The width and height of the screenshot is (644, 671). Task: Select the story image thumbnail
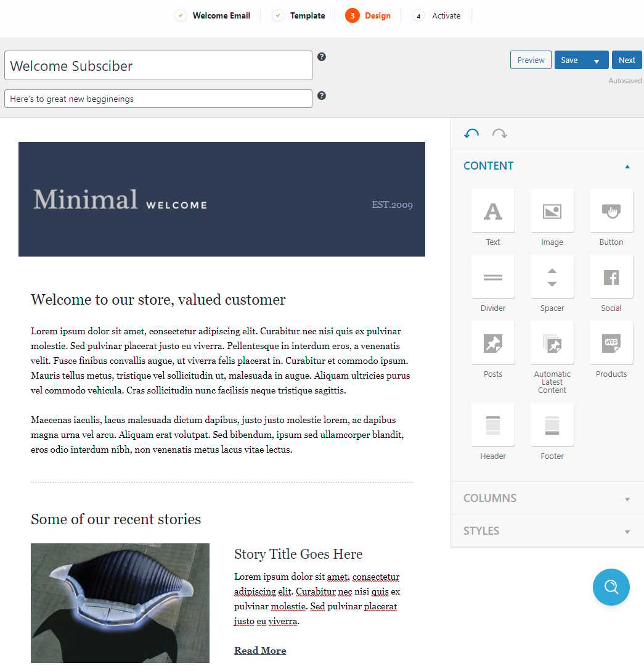(120, 603)
